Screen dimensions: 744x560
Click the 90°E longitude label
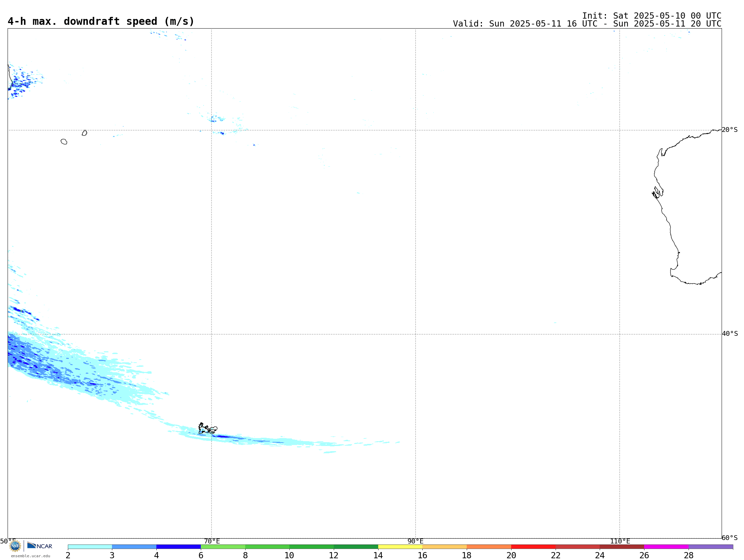[x=415, y=541]
